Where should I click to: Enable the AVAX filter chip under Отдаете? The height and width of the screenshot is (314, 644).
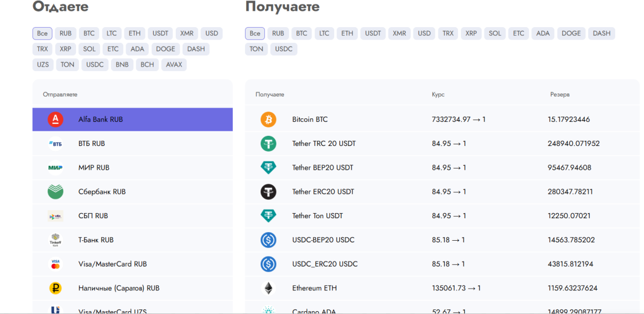point(174,64)
